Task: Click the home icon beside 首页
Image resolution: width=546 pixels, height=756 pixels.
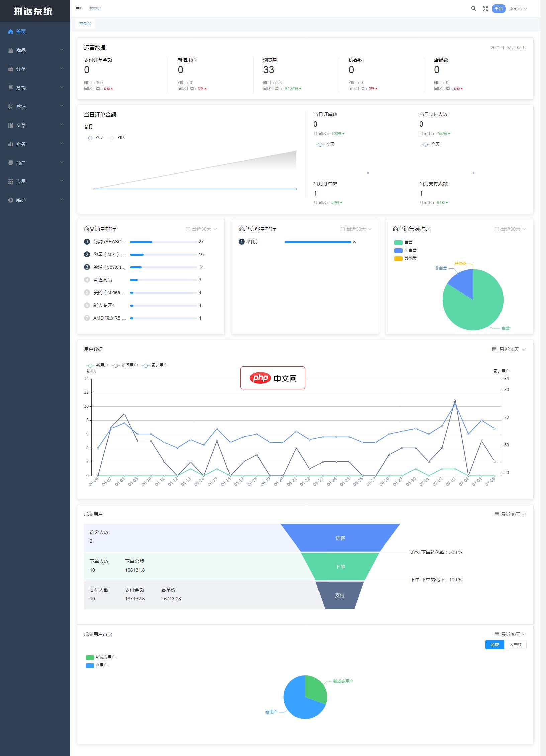Action: click(11, 31)
